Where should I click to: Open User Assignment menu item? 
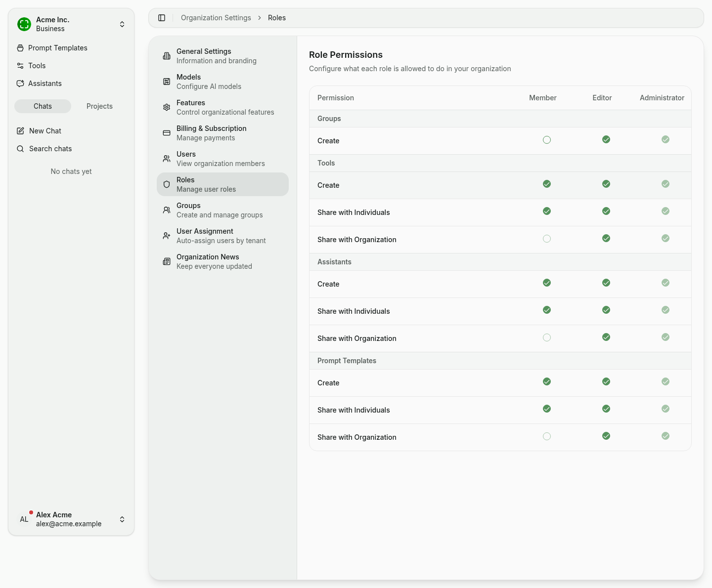point(222,236)
